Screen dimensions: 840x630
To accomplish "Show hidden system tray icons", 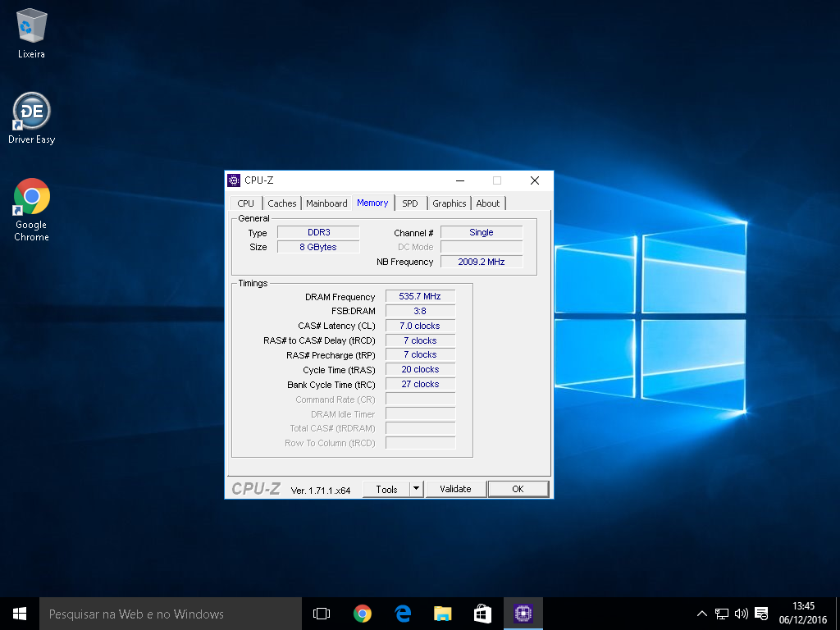I will (x=702, y=614).
